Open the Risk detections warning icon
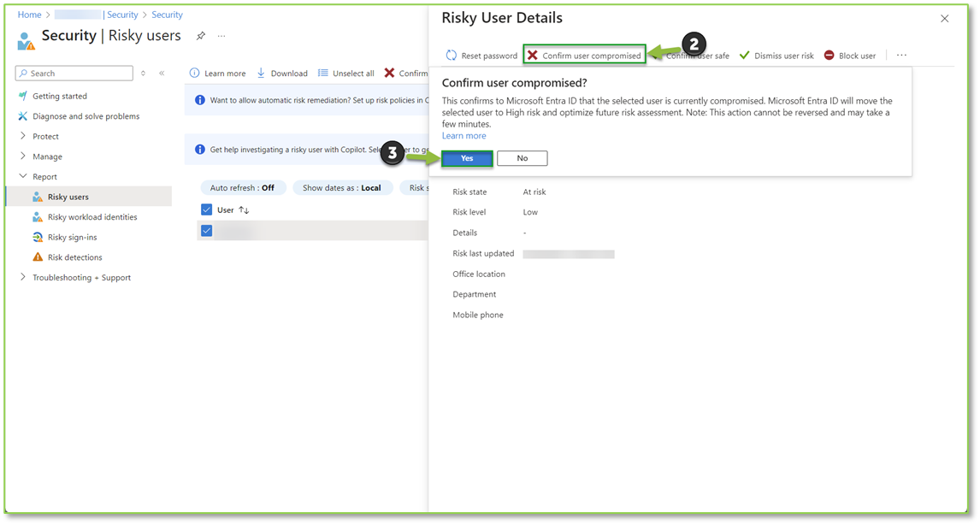 (x=36, y=257)
